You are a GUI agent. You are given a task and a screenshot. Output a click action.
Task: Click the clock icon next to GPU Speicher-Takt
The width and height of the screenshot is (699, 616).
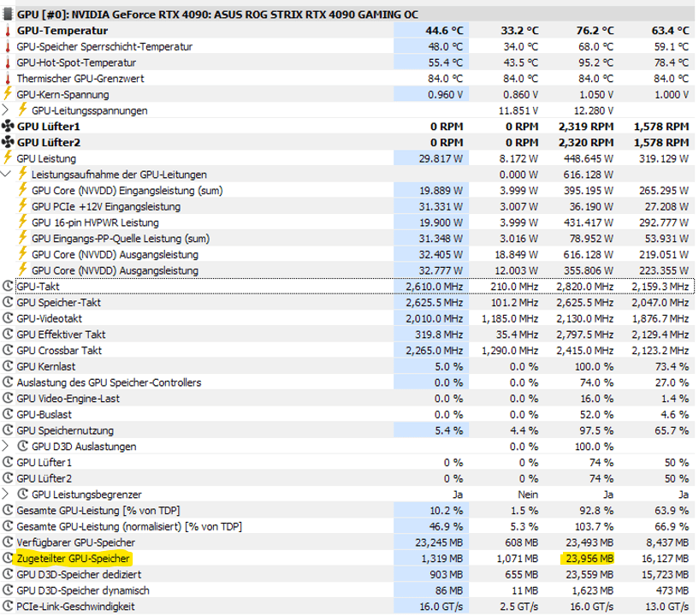[x=8, y=302]
